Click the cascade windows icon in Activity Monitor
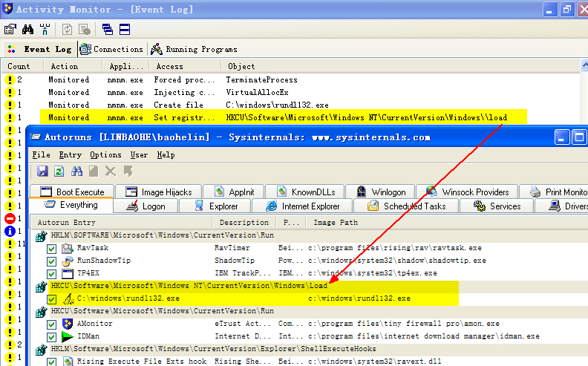Viewport: 588px width, 366px height. point(108,29)
